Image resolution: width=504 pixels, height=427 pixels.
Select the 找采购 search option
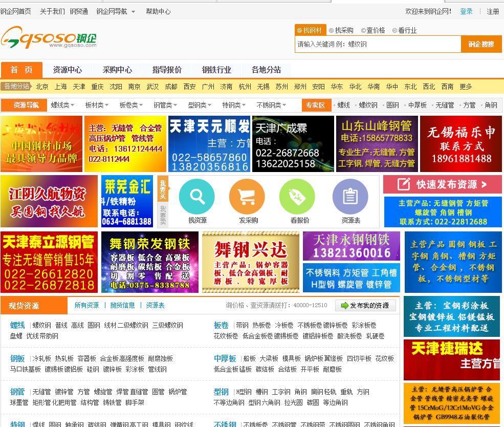pyautogui.click(x=341, y=30)
